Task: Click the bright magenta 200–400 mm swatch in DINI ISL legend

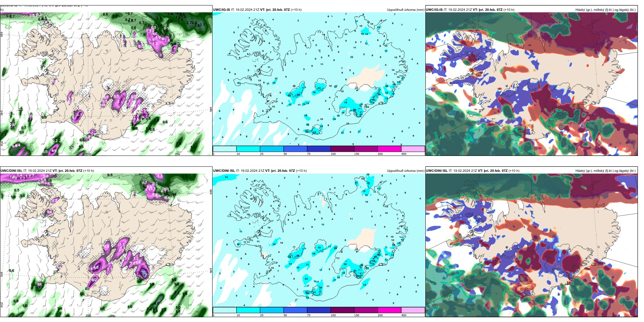Action: pyautogui.click(x=389, y=310)
